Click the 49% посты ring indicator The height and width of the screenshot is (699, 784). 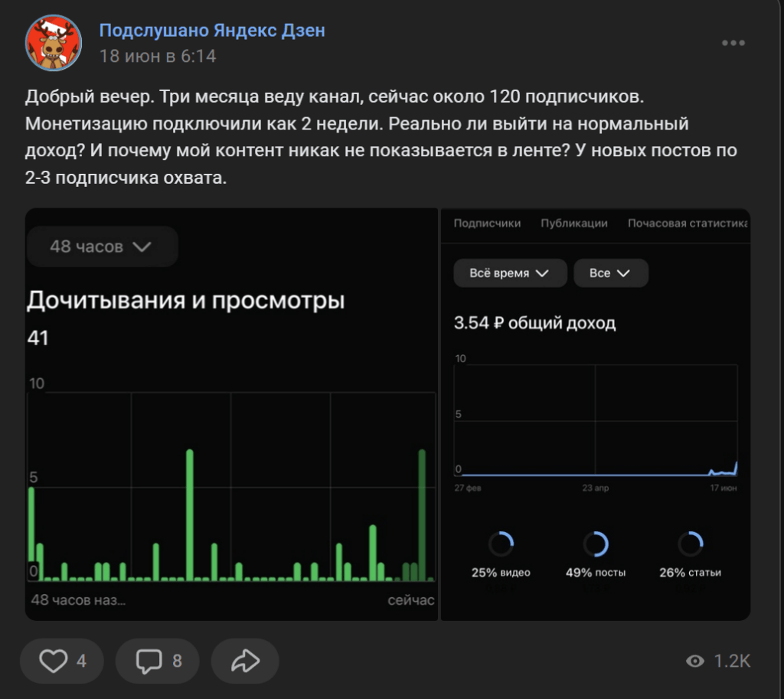(x=596, y=544)
